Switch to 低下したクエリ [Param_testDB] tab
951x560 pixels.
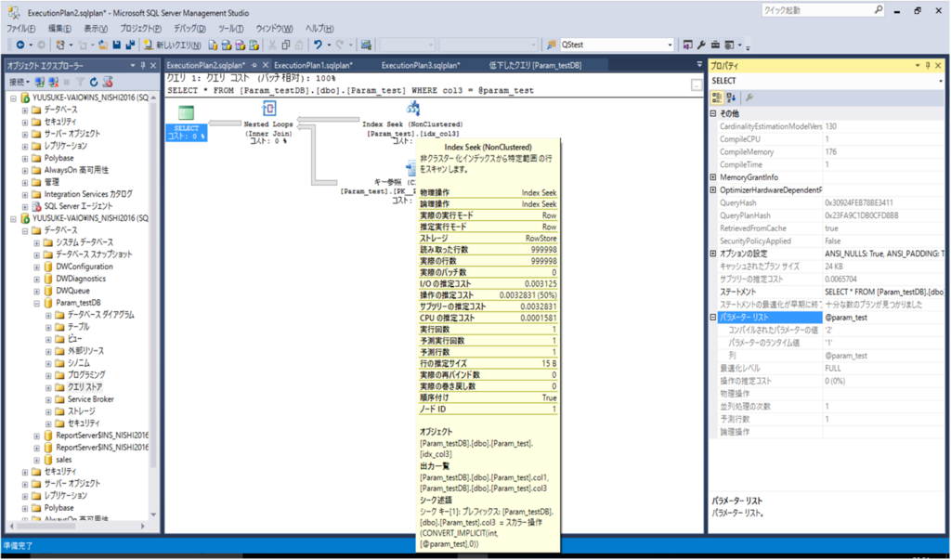click(536, 66)
